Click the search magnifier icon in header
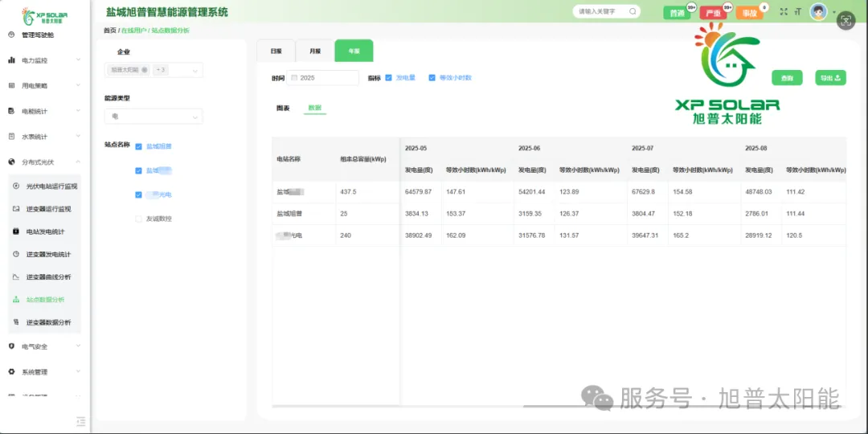868x434 pixels. 633,12
